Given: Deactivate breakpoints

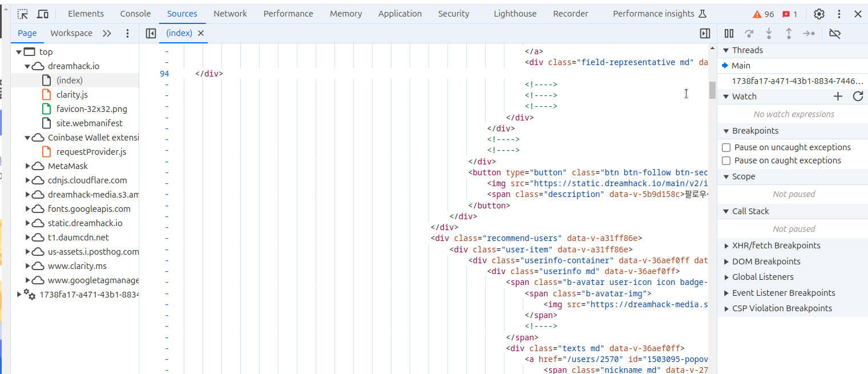Looking at the screenshot, I should tap(835, 34).
